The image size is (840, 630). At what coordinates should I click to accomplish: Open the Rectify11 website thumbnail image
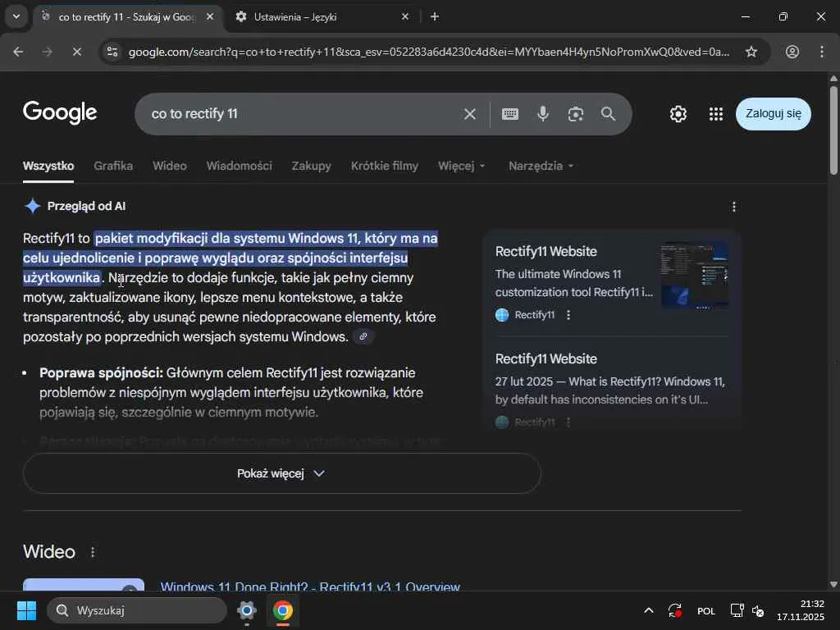click(x=694, y=275)
